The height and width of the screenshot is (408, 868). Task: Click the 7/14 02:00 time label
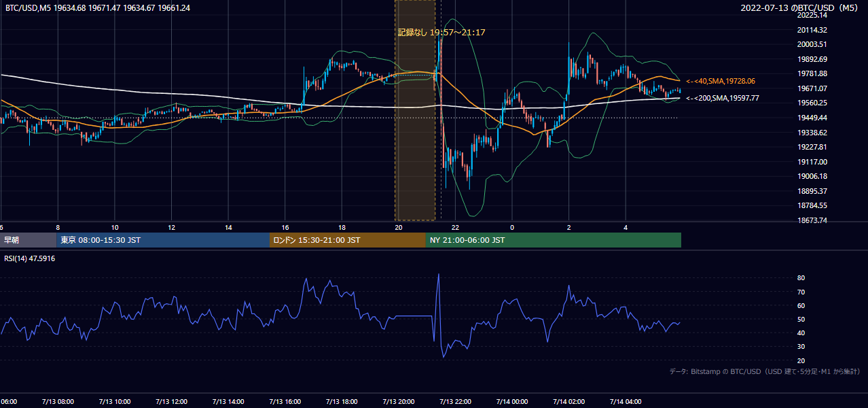coord(568,402)
